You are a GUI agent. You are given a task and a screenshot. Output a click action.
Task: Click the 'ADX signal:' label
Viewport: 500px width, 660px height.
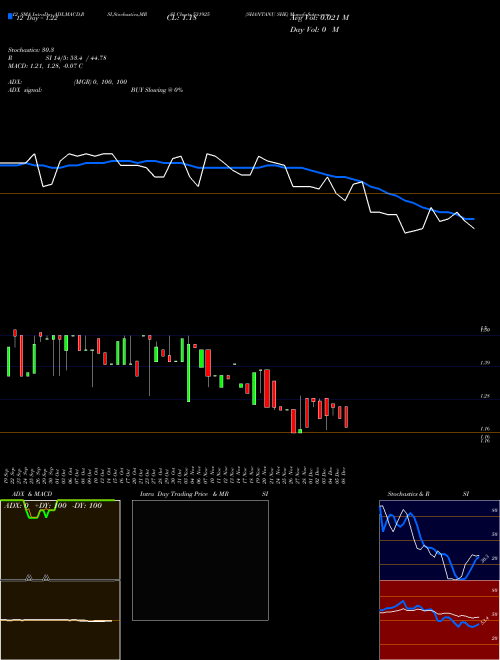point(25,90)
